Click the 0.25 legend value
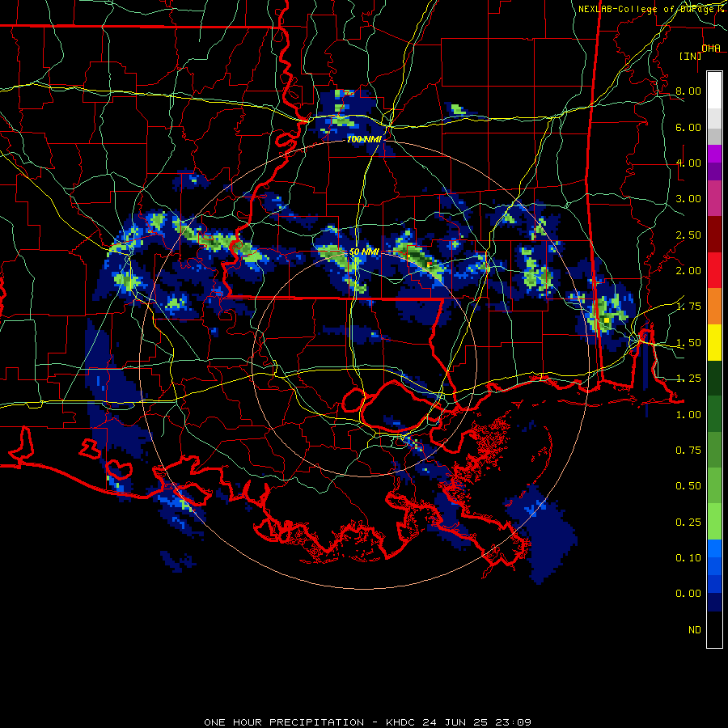Screen dimensions: 728x728 pyautogui.click(x=688, y=523)
